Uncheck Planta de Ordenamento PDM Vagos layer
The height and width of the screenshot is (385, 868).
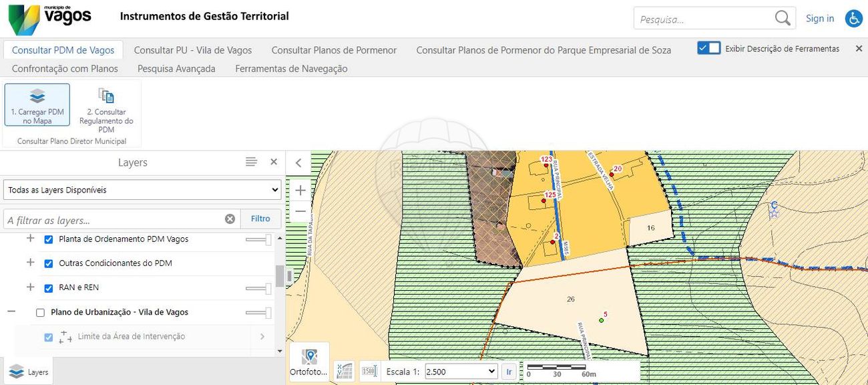(x=48, y=239)
